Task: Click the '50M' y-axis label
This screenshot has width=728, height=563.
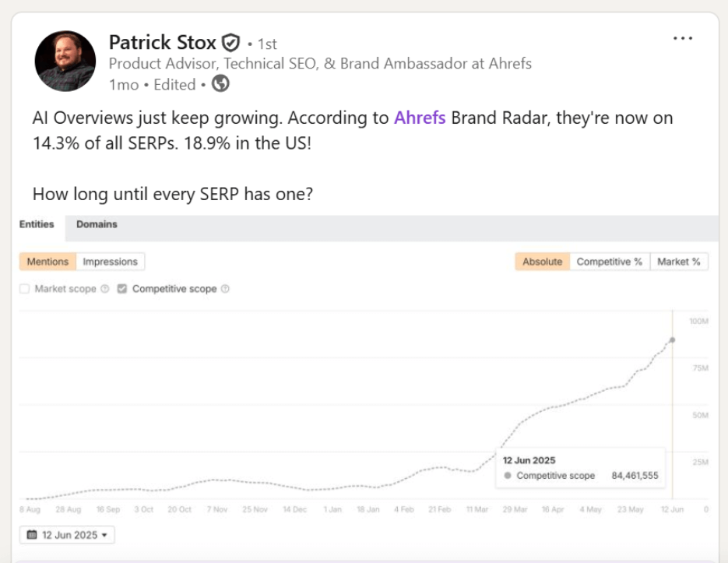Action: [x=700, y=415]
